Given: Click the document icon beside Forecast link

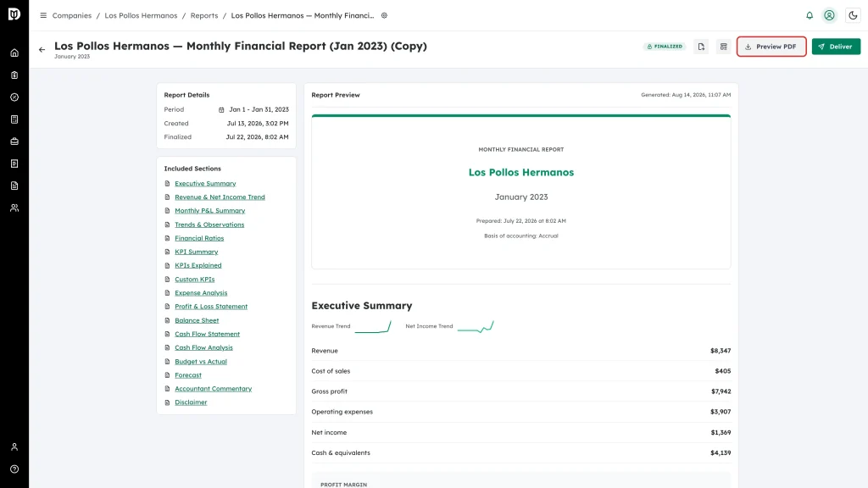Looking at the screenshot, I should click(167, 375).
